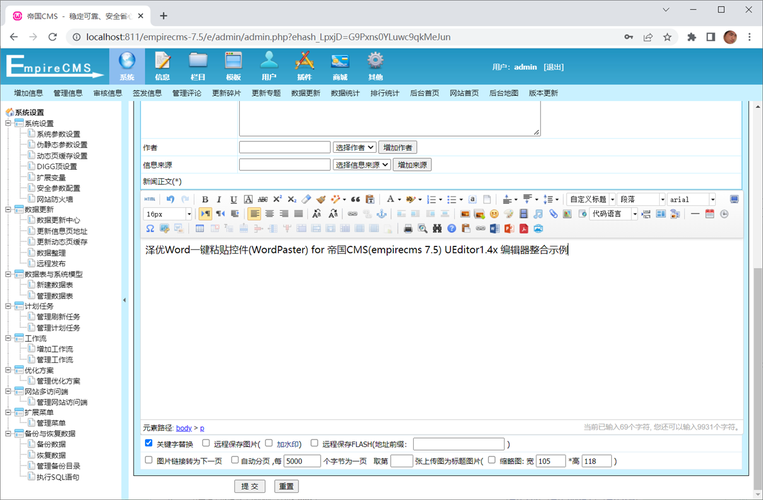763x500 pixels.
Task: Open the 自定义标题 dropdown
Action: click(x=591, y=199)
